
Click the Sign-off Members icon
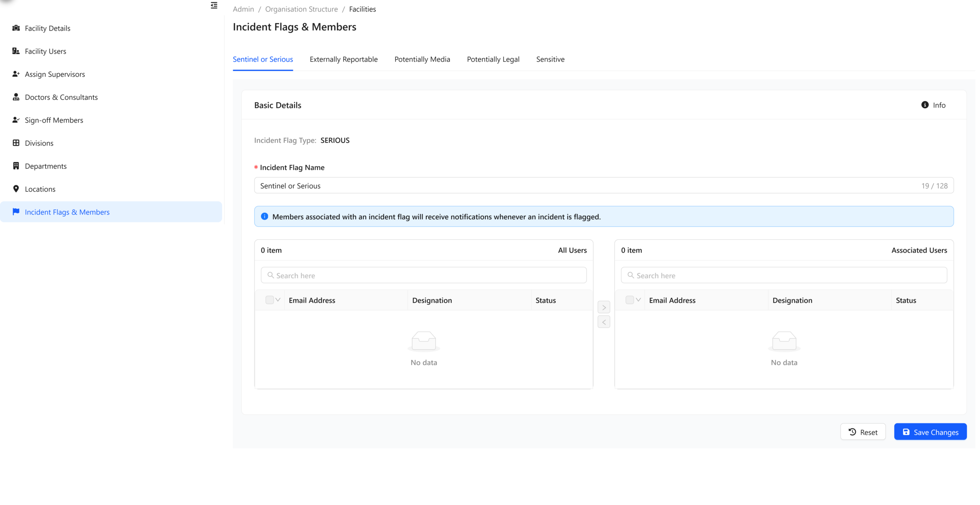coord(16,120)
